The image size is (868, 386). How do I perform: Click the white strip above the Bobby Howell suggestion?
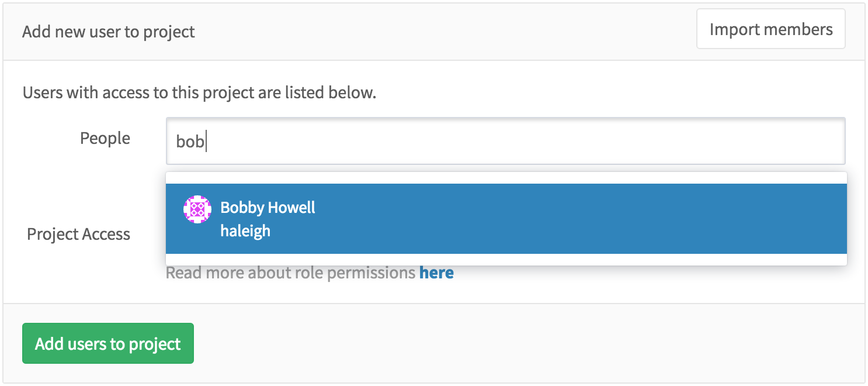coord(506,178)
